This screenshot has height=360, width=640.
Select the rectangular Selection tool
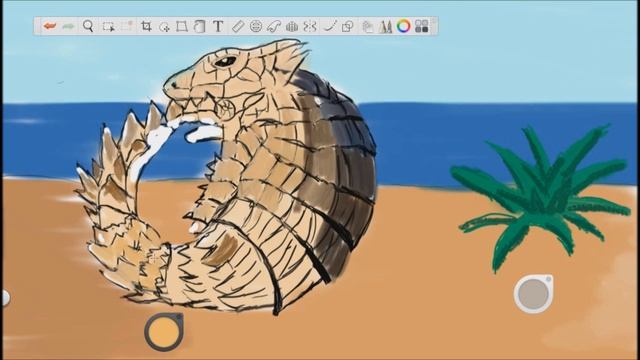[108, 27]
